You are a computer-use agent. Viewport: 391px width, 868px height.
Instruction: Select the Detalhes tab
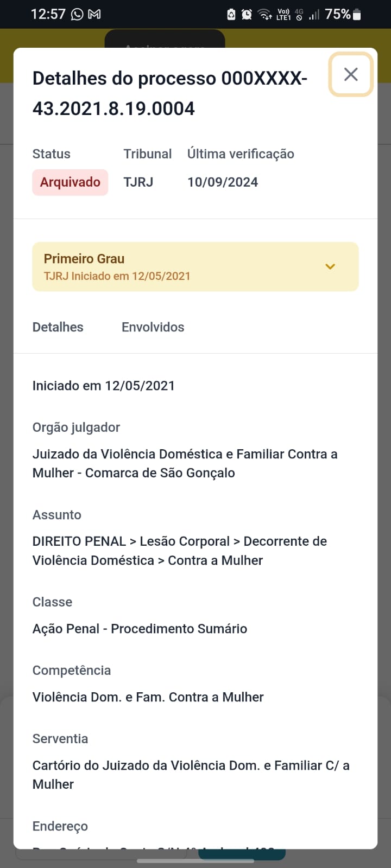tap(58, 327)
